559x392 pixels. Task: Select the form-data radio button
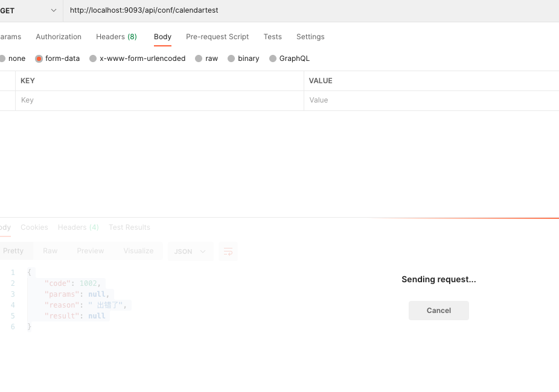point(39,58)
